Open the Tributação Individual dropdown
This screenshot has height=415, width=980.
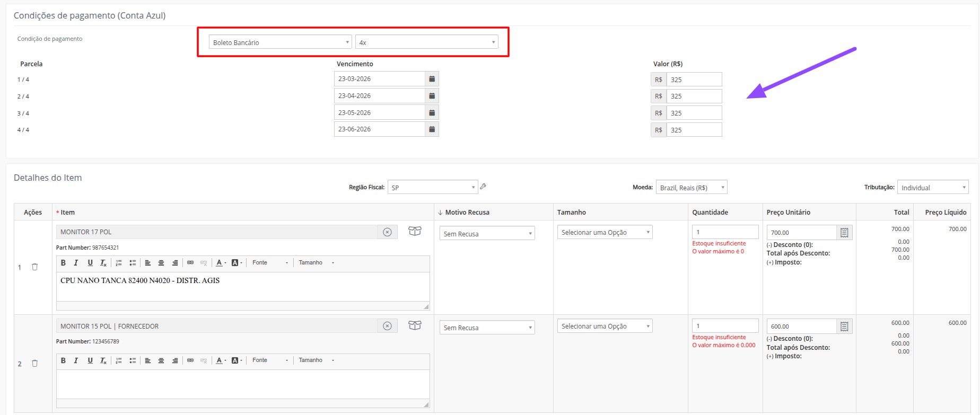[x=932, y=188]
